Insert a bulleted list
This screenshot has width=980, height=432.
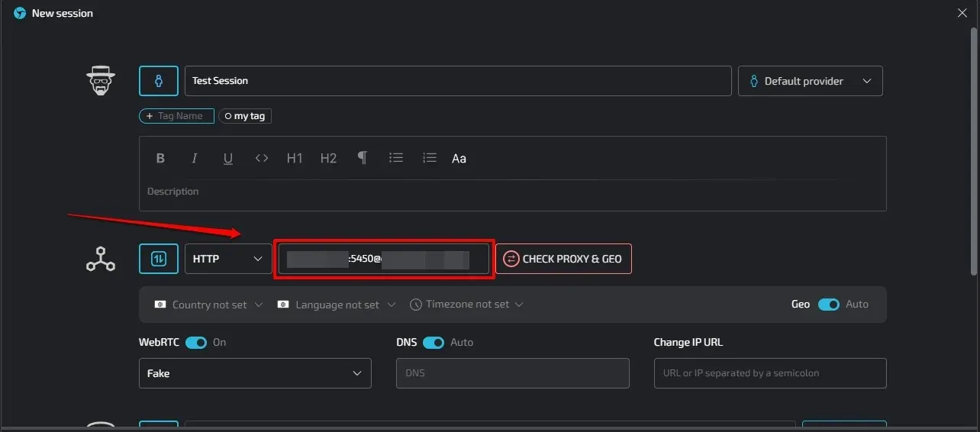pos(396,158)
